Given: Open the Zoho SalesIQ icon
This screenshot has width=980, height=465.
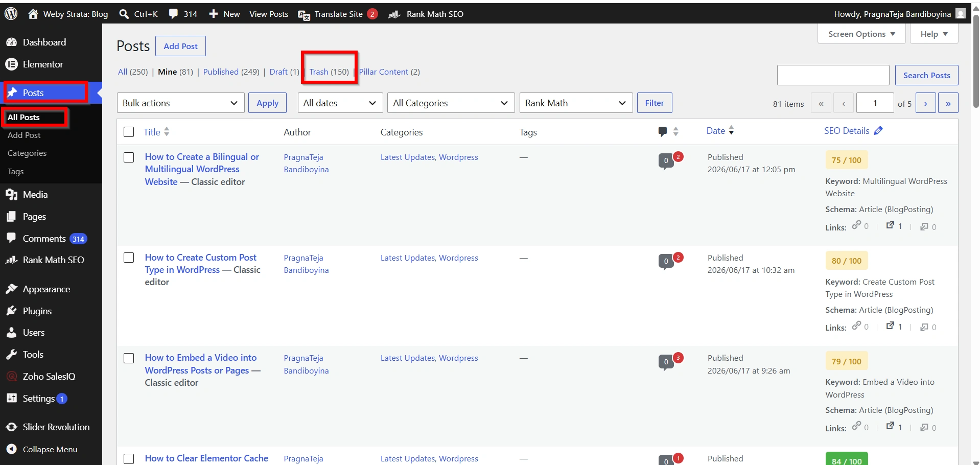Looking at the screenshot, I should 11,377.
